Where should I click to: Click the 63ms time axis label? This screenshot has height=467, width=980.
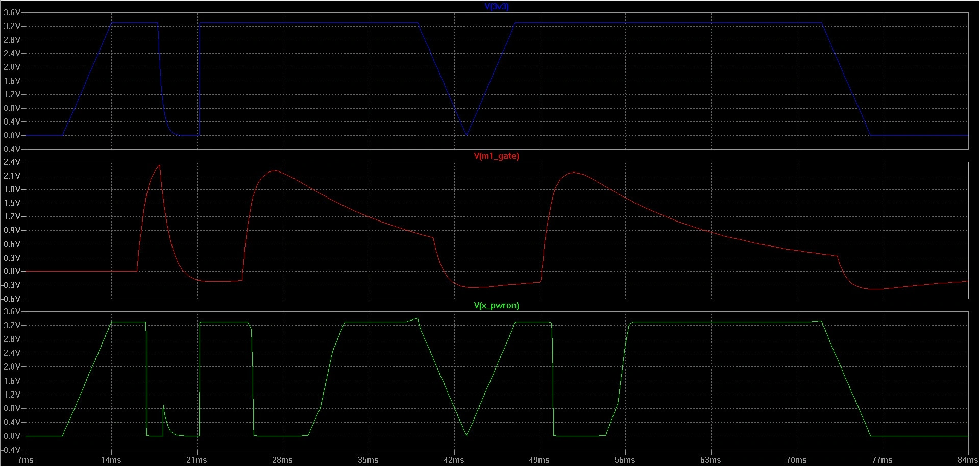click(x=711, y=460)
